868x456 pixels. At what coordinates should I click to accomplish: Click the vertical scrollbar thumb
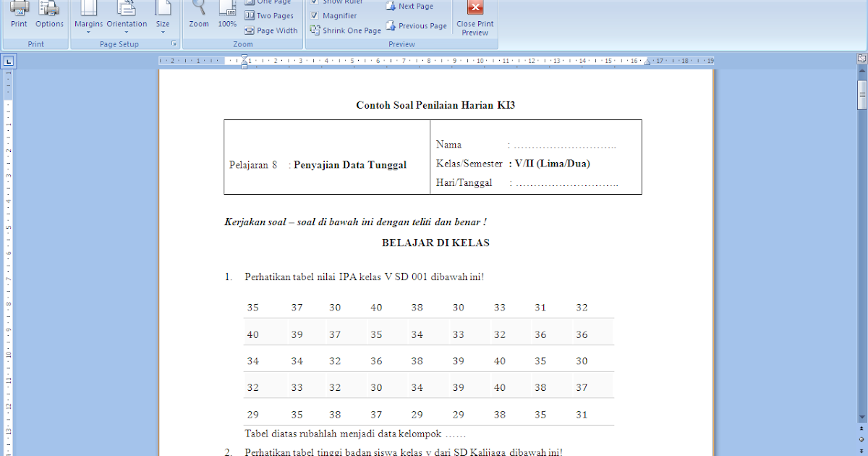[861, 95]
